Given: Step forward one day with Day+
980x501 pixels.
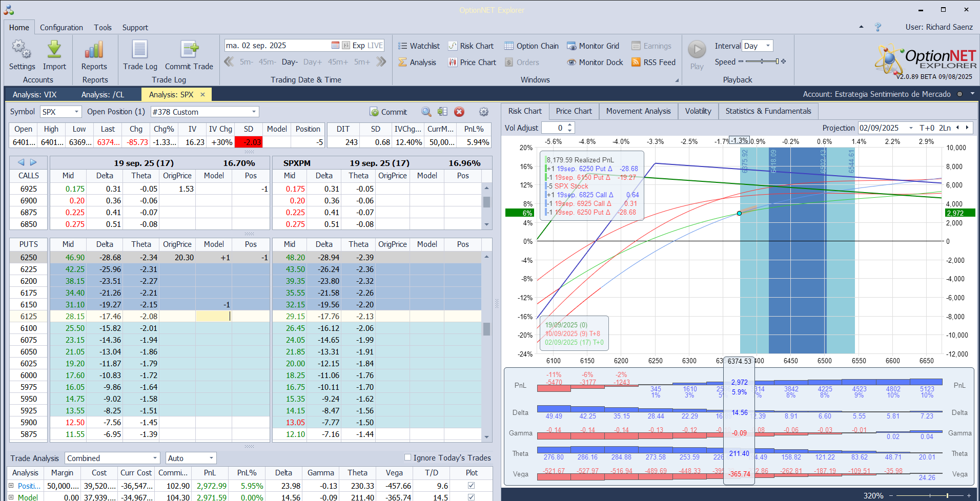Looking at the screenshot, I should pyautogui.click(x=313, y=62).
